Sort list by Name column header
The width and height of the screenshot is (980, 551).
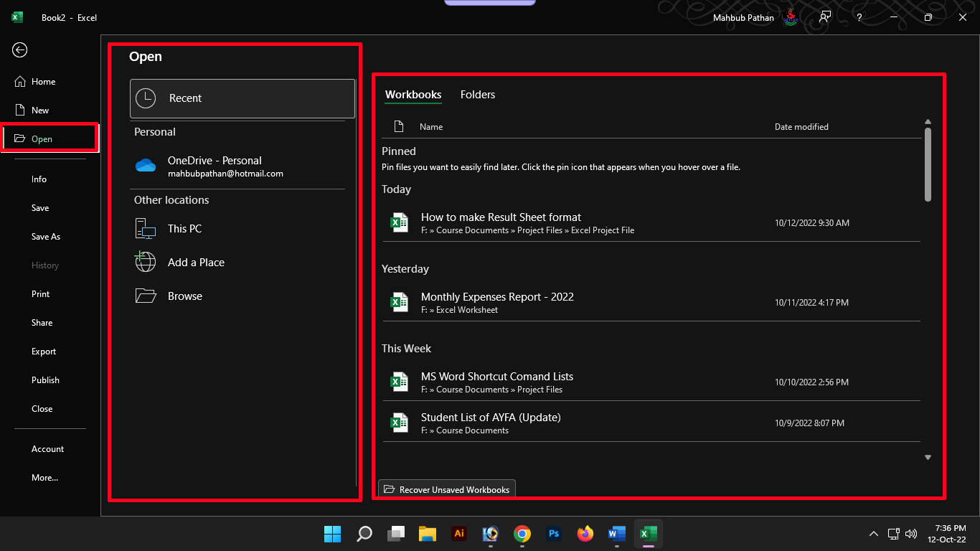pos(431,127)
